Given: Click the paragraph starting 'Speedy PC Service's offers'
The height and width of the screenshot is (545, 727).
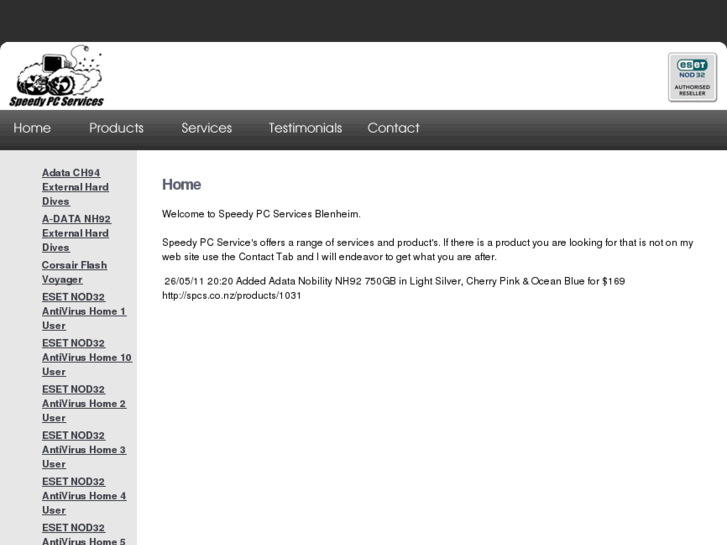Looking at the screenshot, I should pyautogui.click(x=427, y=250).
